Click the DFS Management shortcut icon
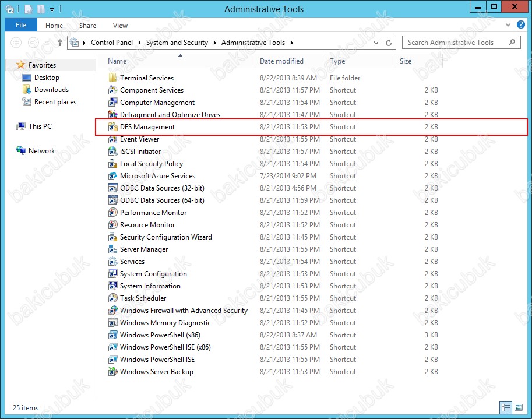This screenshot has width=532, height=419. [112, 127]
